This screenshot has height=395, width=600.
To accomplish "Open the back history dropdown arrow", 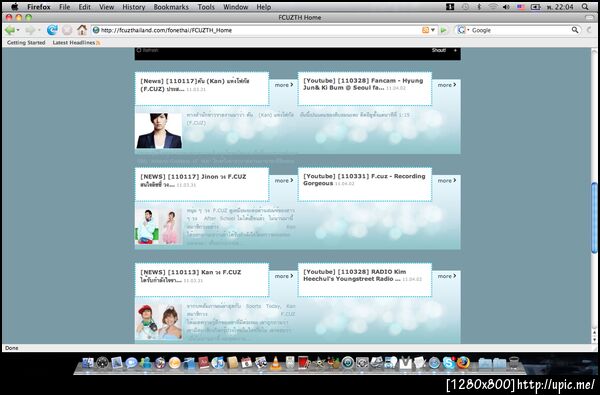I will click(18, 30).
